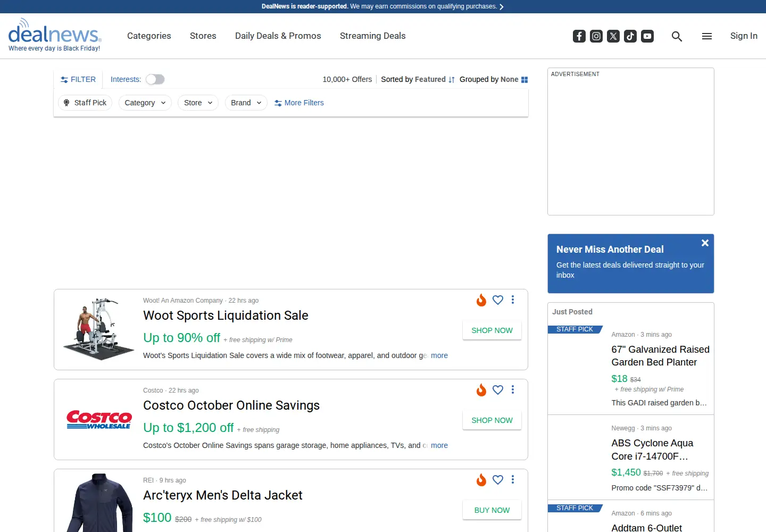Save the Costco October Online Savings with heart
The height and width of the screenshot is (532, 766).
[498, 390]
